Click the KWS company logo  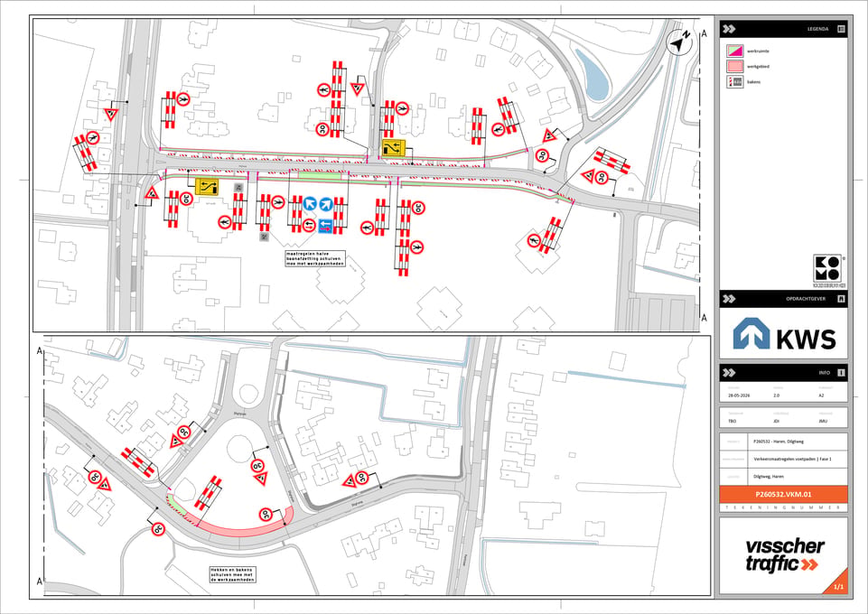pyautogui.click(x=784, y=333)
